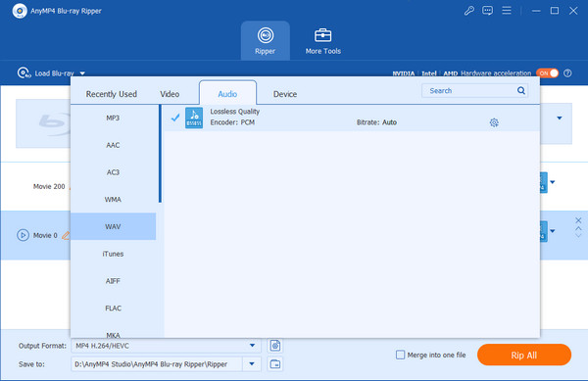Click the AnyMP4 app logo
The image size is (588, 381).
click(x=20, y=11)
